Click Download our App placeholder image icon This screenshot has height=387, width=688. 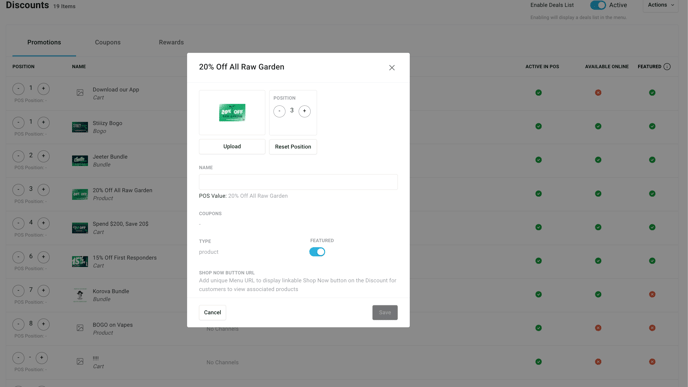(80, 93)
